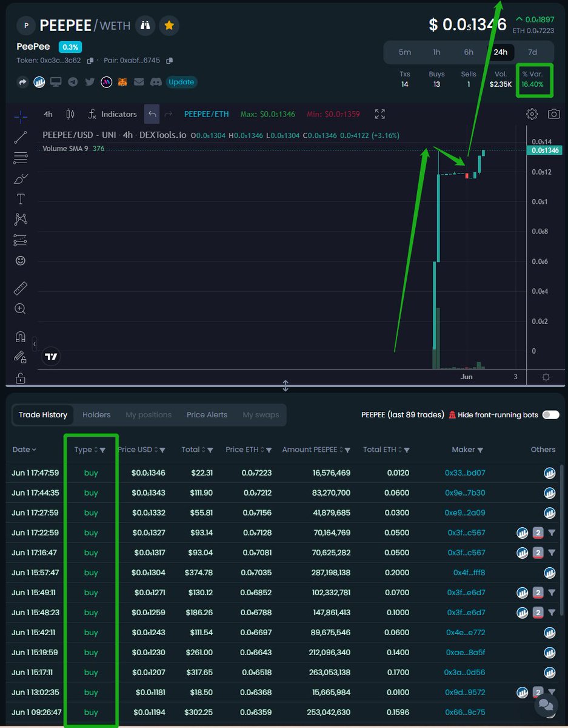Select the text annotation tool
This screenshot has height=728, width=568.
pyautogui.click(x=20, y=199)
